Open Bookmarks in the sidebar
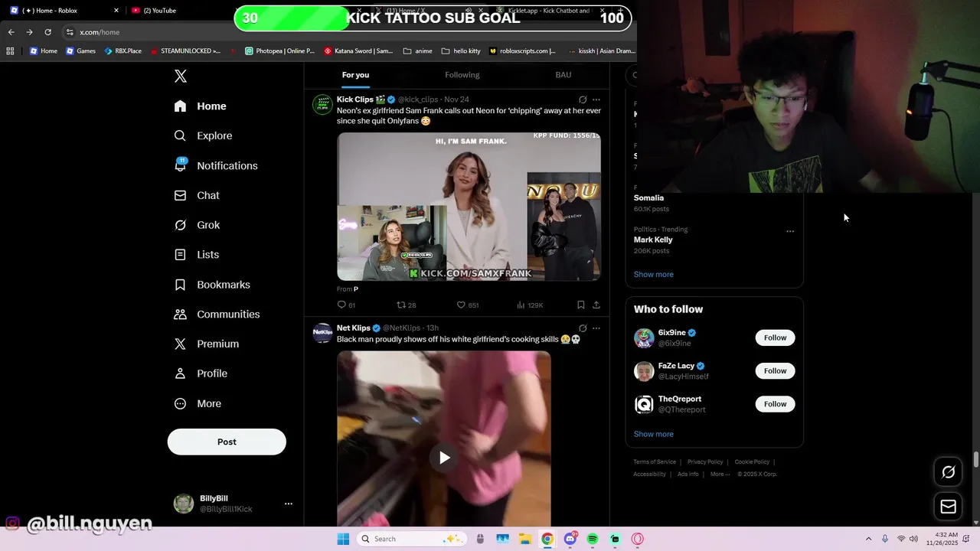 click(213, 285)
